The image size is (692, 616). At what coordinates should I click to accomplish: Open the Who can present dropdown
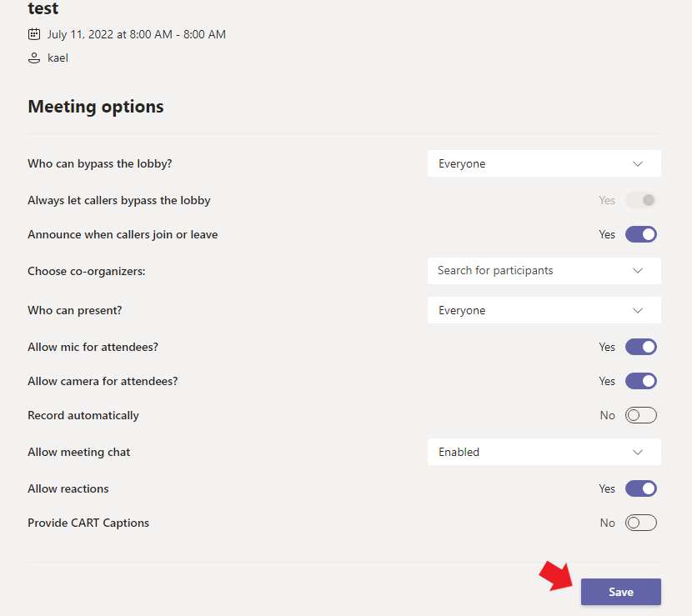click(544, 309)
